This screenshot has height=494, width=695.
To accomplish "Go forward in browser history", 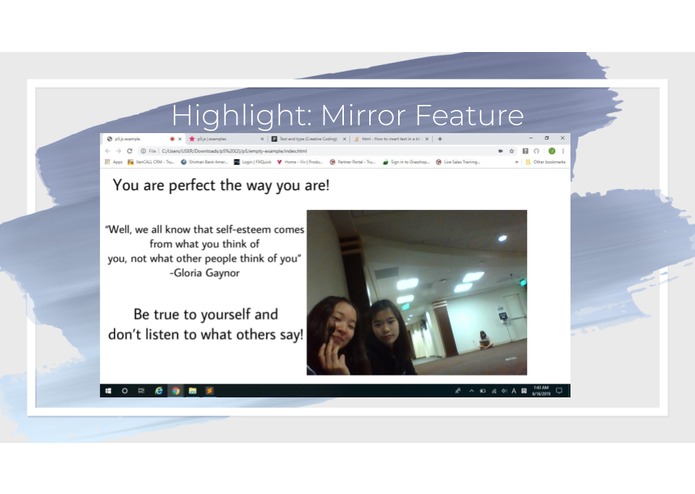I will pyautogui.click(x=118, y=151).
